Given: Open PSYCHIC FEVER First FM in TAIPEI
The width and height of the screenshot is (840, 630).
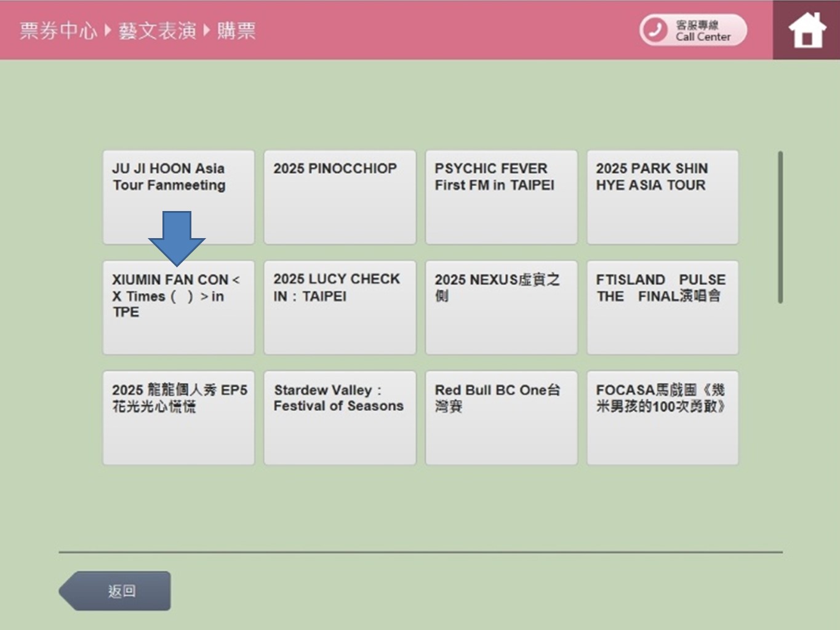Looking at the screenshot, I should pos(501,197).
